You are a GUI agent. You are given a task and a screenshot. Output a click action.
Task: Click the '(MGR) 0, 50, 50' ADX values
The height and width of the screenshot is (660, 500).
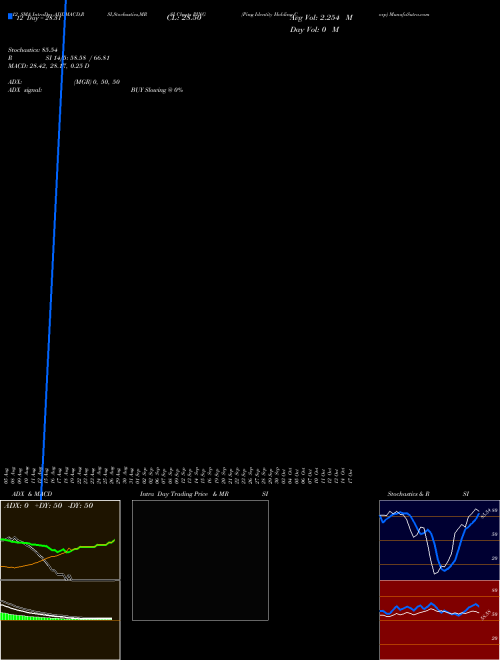click(97, 82)
